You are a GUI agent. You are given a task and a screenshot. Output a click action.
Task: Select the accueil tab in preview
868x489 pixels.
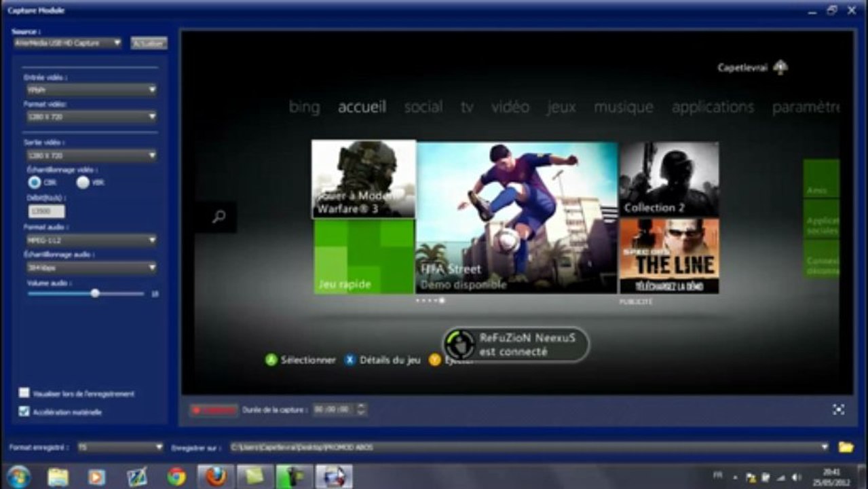362,107
